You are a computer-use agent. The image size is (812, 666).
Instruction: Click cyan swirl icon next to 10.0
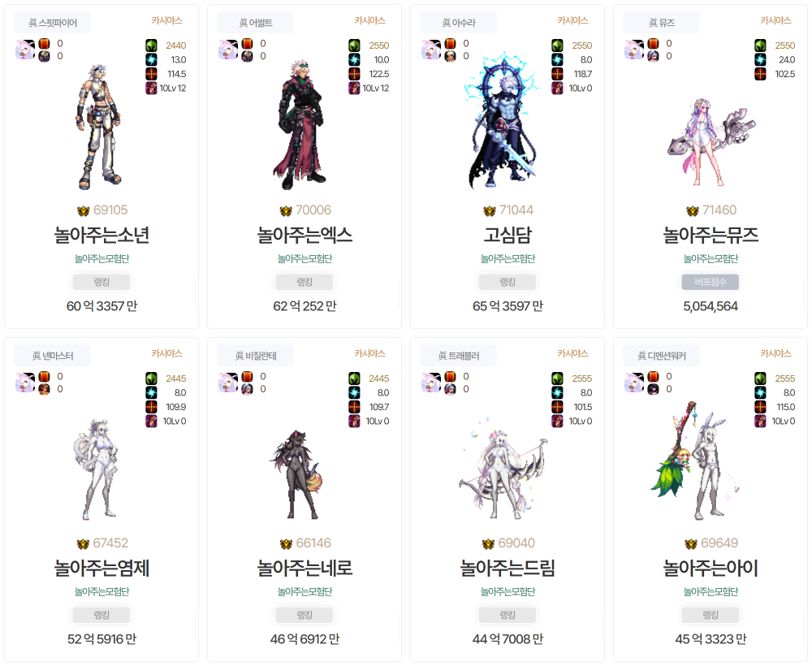click(x=354, y=59)
